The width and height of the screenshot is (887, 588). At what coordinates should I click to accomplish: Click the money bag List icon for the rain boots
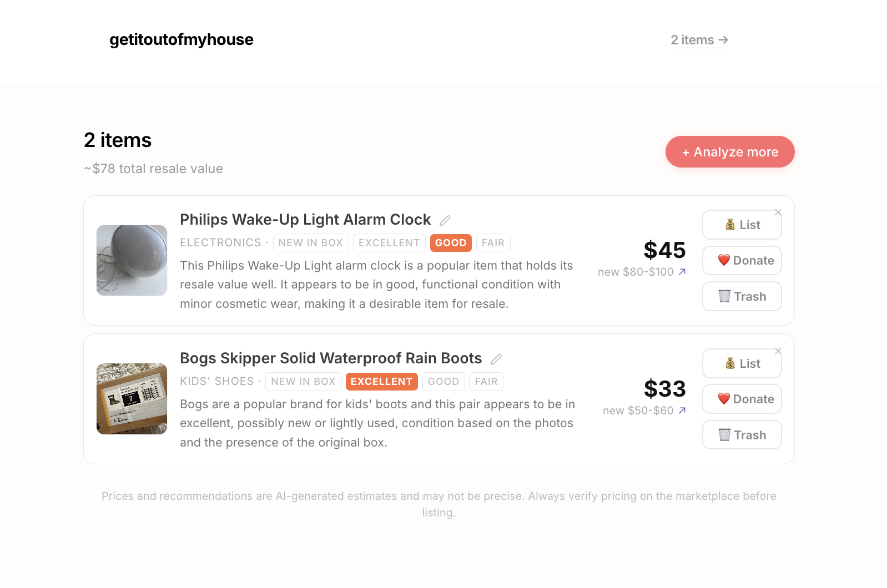coord(729,363)
